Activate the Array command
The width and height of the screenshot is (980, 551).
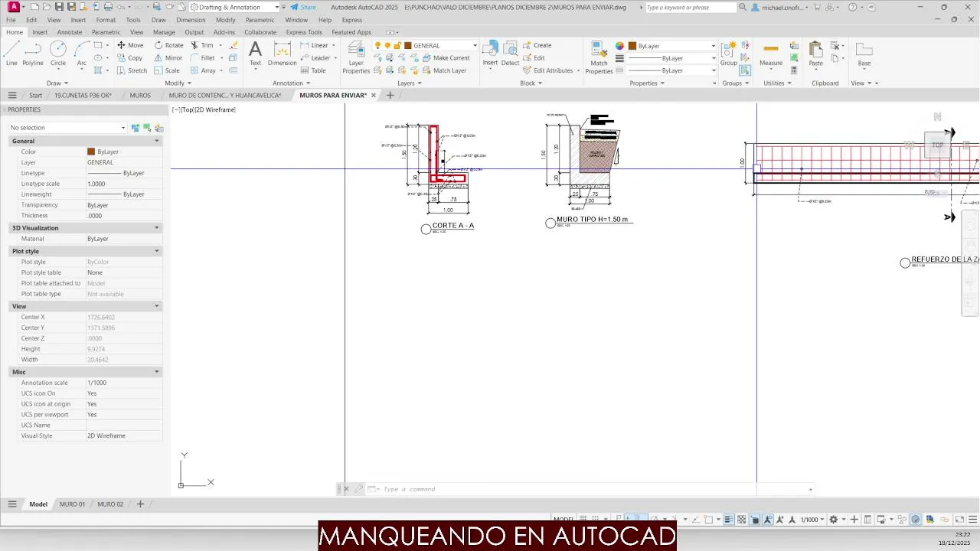click(203, 70)
